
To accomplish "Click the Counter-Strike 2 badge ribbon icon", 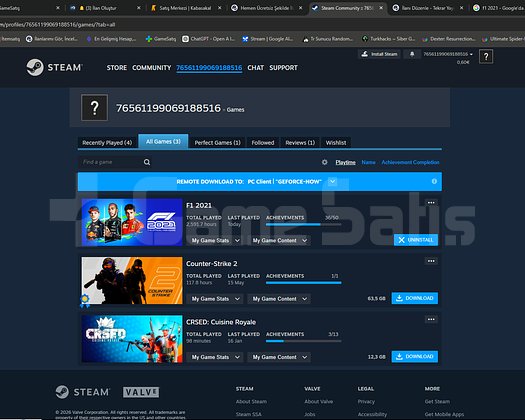I will point(85,300).
